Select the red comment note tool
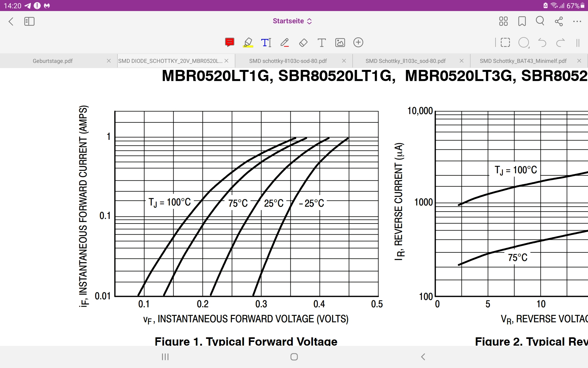 tap(230, 42)
